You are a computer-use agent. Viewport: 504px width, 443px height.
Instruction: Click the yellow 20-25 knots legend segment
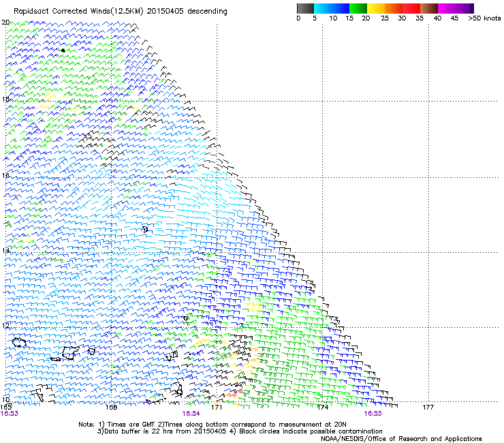click(376, 8)
